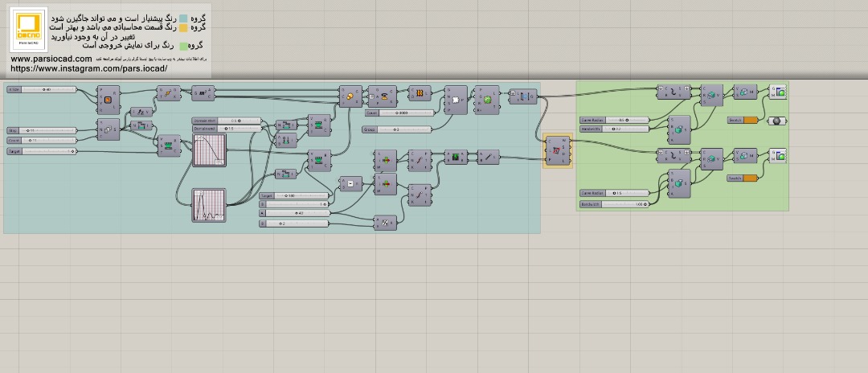Click the Area component labeled m²
Image resolution: width=868 pixels, height=373 pixels.
[x=203, y=93]
